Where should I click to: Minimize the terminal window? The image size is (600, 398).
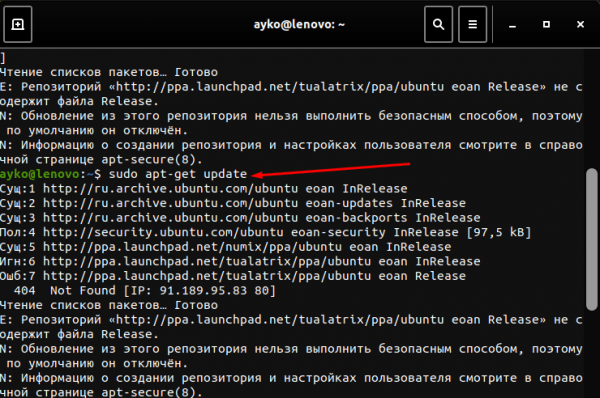pyautogui.click(x=512, y=25)
